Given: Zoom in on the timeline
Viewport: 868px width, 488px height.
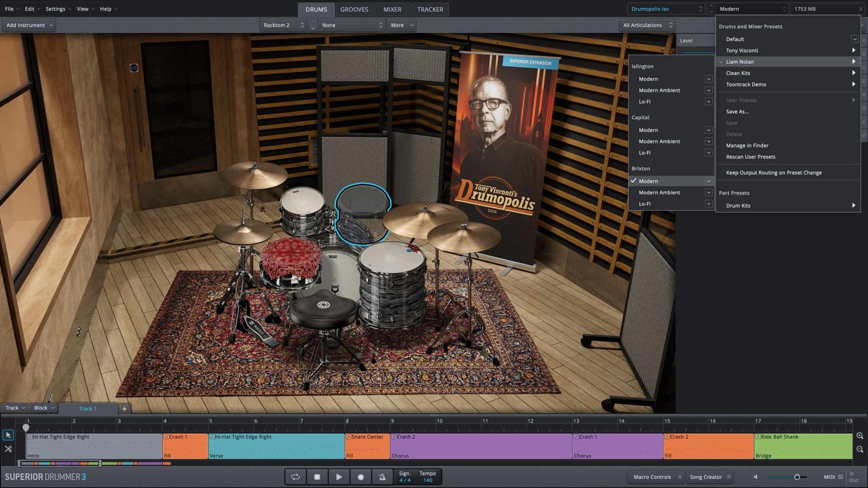Looking at the screenshot, I should click(860, 436).
